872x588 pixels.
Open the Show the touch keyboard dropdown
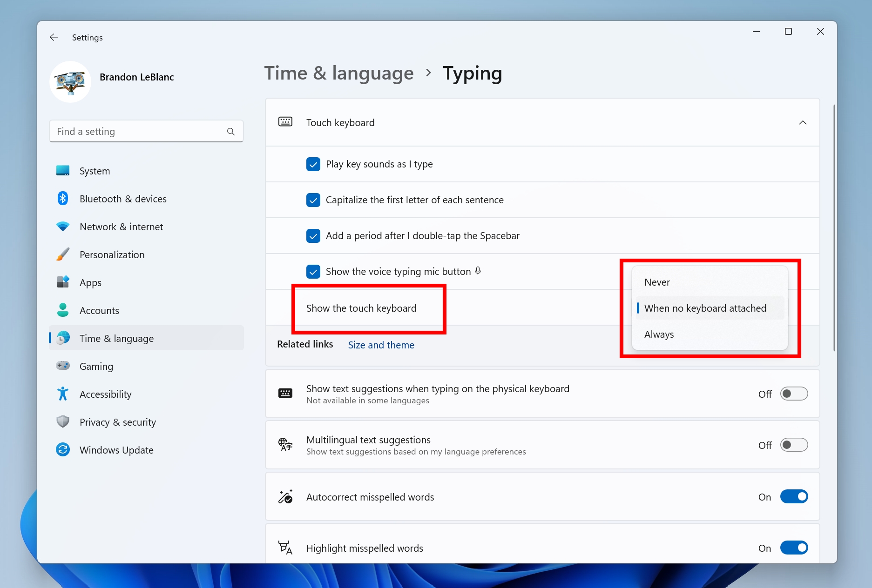coord(361,308)
